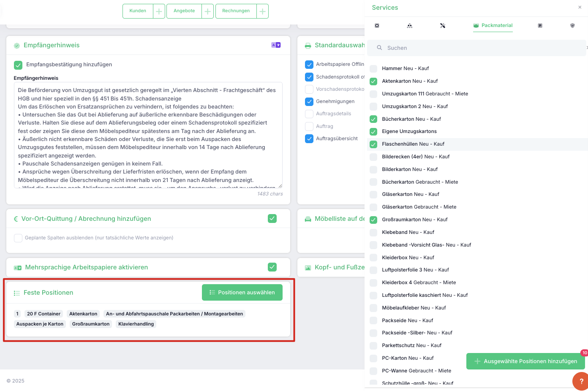Click the Auspacken je Karton tag

(x=40, y=324)
